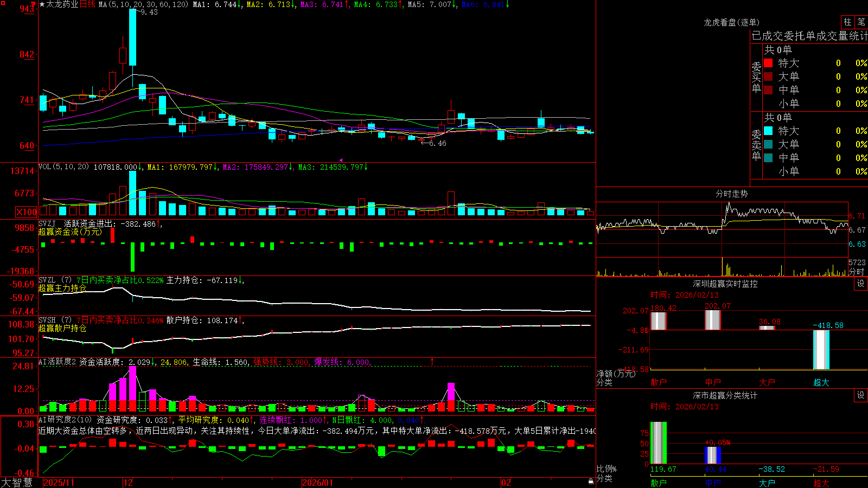Screen dimensions: 868x488
Task: Click the 强势线: 3.000 label
Action: [x=282, y=362]
